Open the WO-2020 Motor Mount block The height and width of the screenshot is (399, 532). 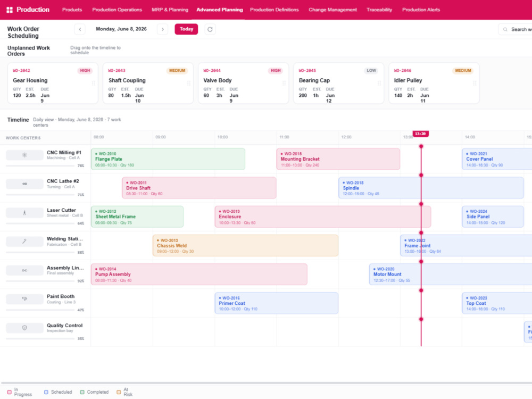pos(451,274)
